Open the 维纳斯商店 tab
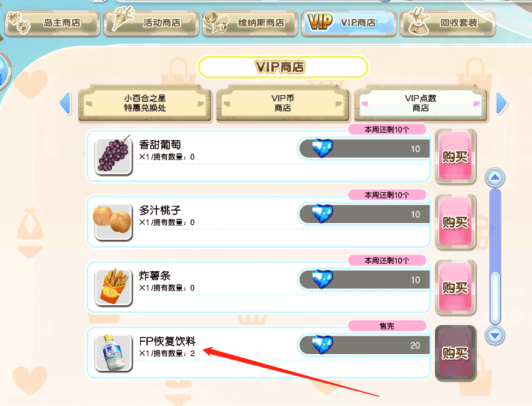This screenshot has width=532, height=406. point(250,23)
